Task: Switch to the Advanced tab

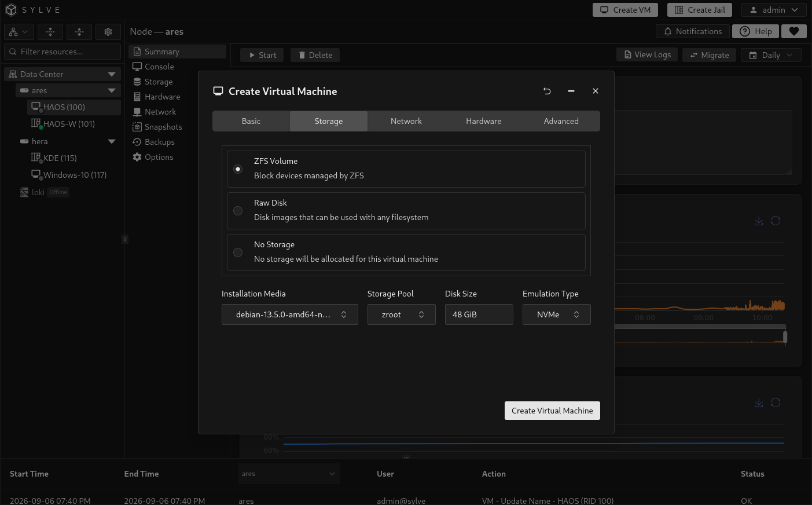Action: (x=561, y=121)
